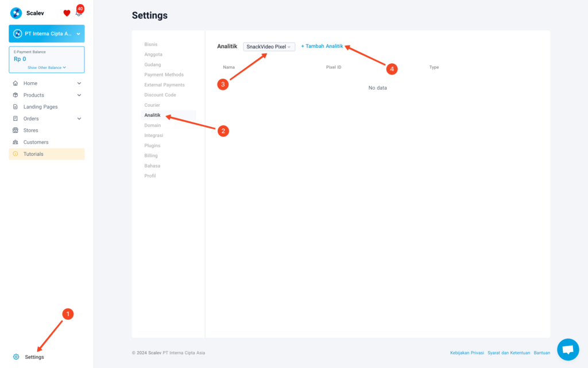Click the Tambah Analitik link
This screenshot has width=588, height=368.
(x=322, y=46)
